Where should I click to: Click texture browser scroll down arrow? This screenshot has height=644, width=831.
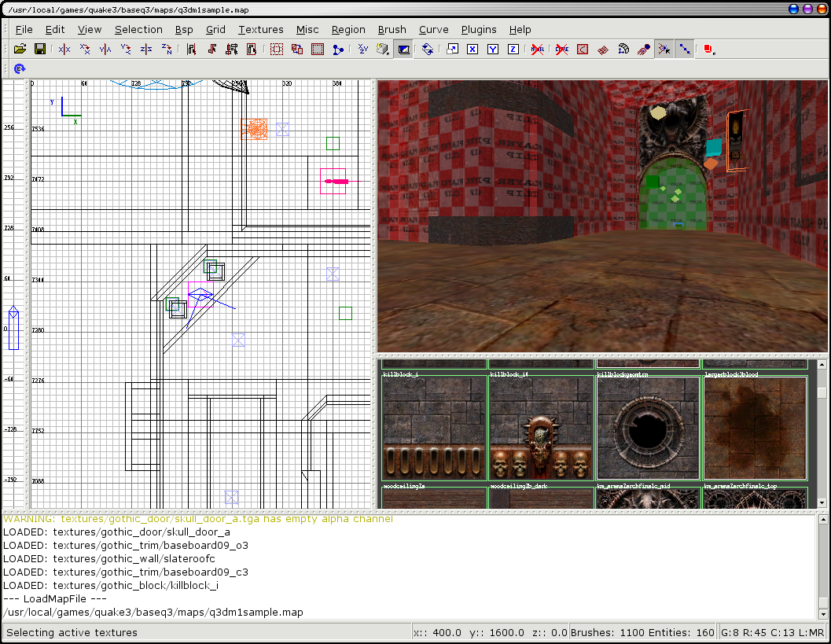(822, 502)
